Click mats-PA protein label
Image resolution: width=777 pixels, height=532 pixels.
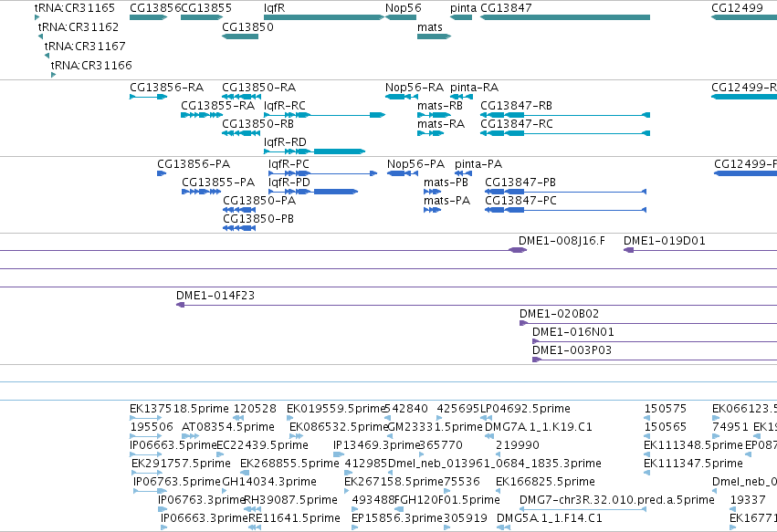(447, 201)
